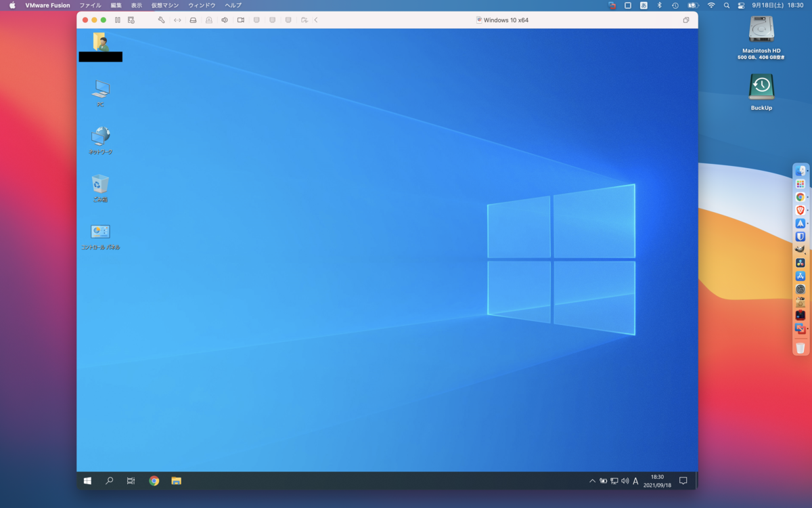Select the ごみ箱 recycle bin icon

(100, 188)
